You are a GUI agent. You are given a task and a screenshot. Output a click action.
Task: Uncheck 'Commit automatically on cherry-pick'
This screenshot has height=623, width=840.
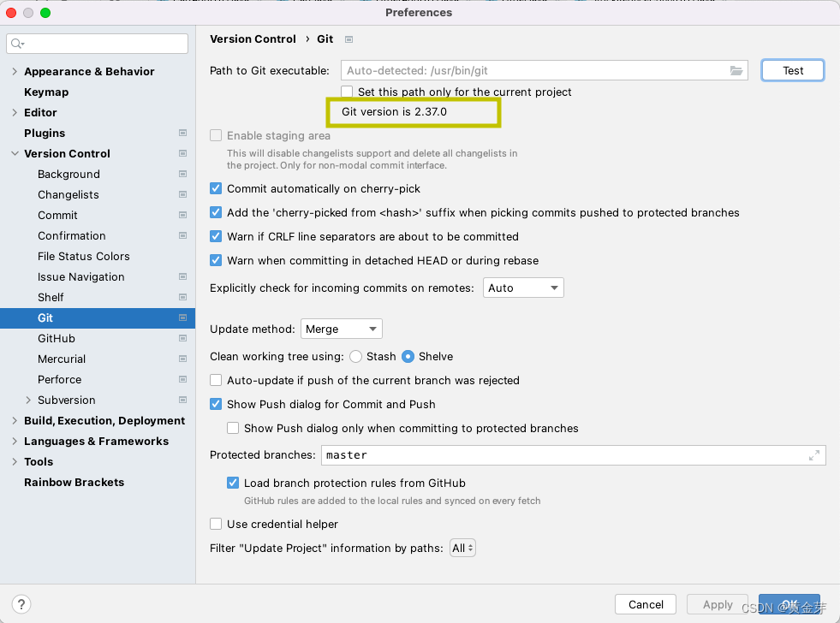click(x=216, y=188)
